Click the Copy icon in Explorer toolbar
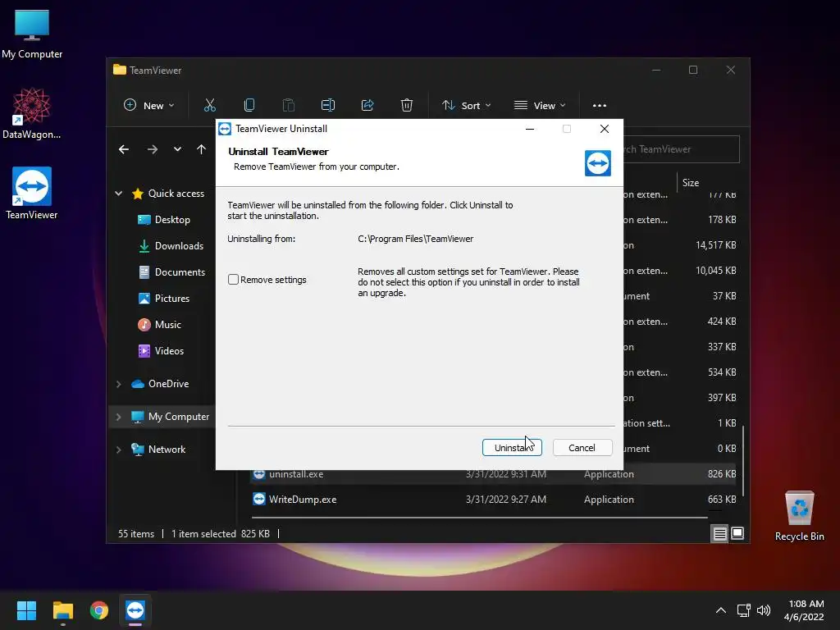 point(249,105)
